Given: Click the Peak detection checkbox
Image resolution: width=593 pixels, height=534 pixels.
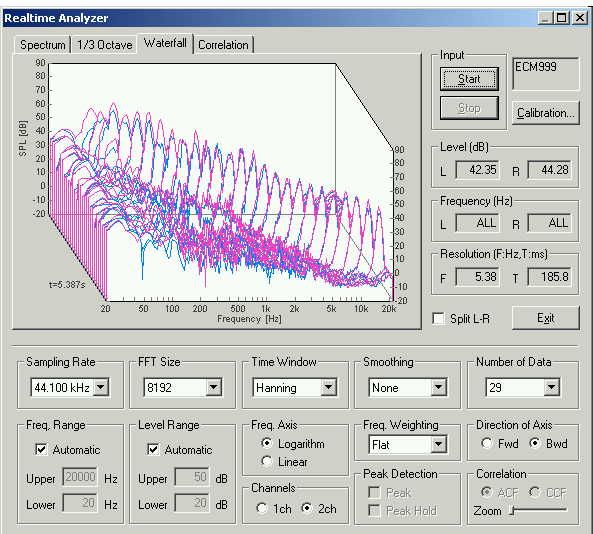Looking at the screenshot, I should (x=374, y=492).
